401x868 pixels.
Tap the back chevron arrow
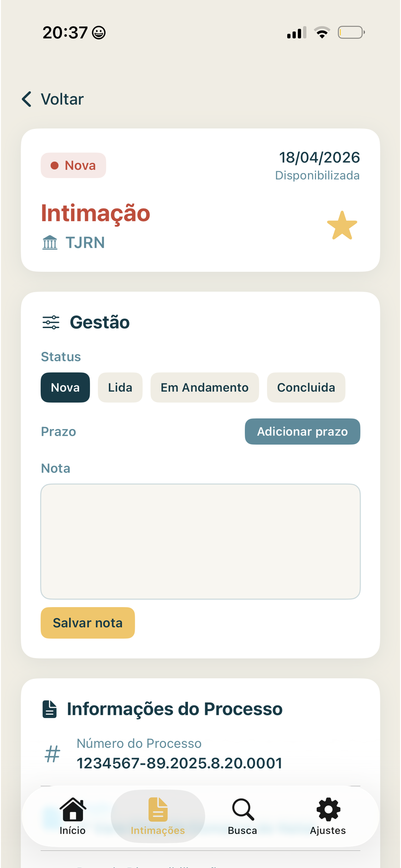pyautogui.click(x=27, y=99)
